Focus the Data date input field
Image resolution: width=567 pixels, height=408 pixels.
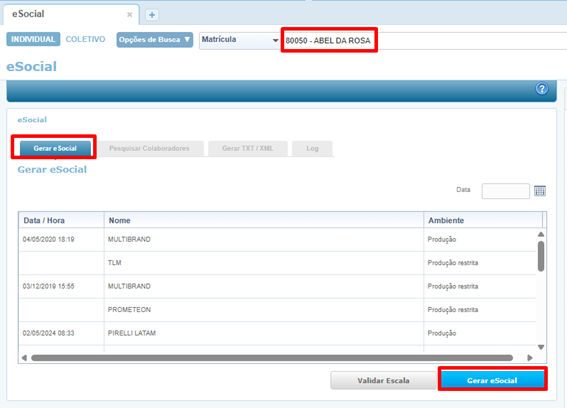[505, 191]
